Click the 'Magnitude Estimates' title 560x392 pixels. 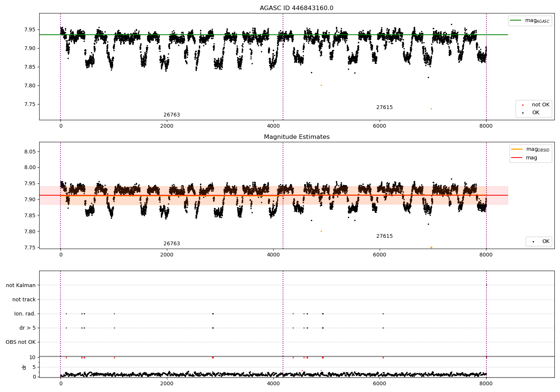point(297,137)
